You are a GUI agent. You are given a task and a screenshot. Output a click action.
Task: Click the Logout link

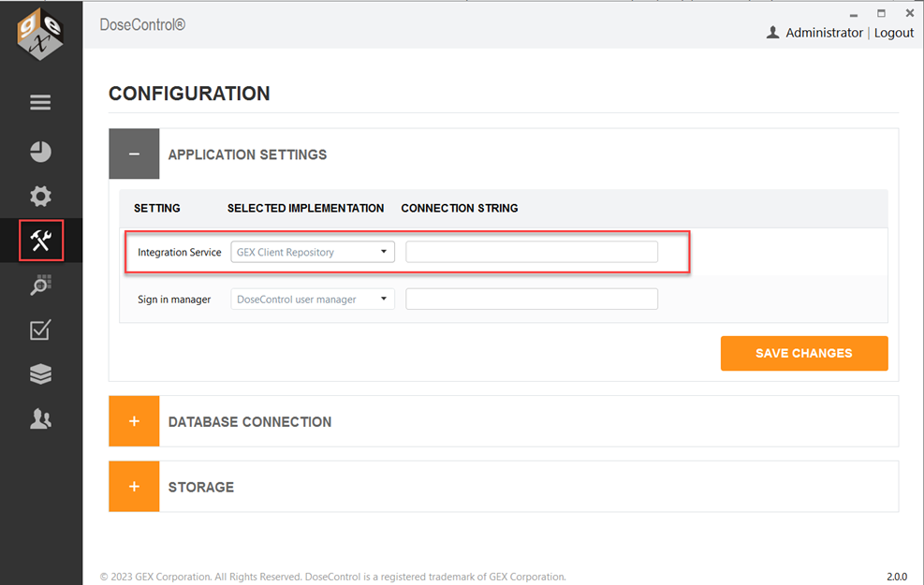pyautogui.click(x=893, y=33)
